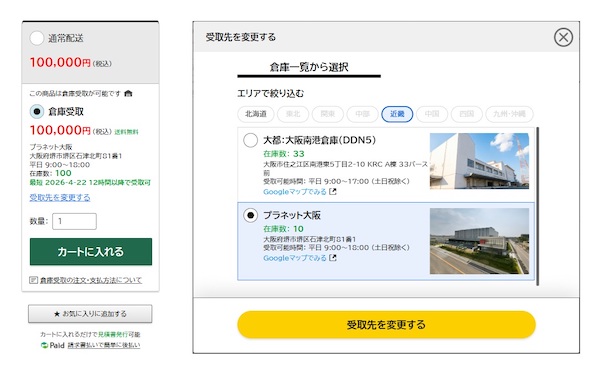Click 在庫数: 33 text
The width and height of the screenshot is (600, 377).
point(284,154)
